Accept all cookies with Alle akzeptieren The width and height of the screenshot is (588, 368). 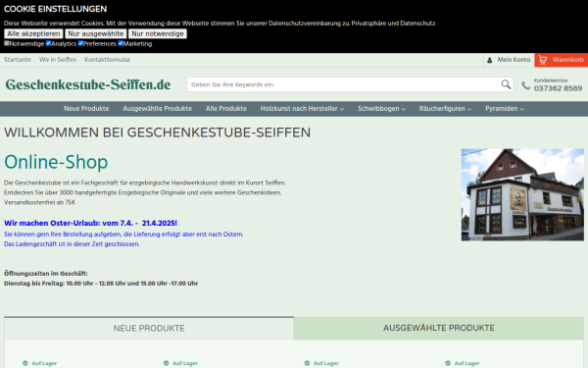(x=33, y=33)
